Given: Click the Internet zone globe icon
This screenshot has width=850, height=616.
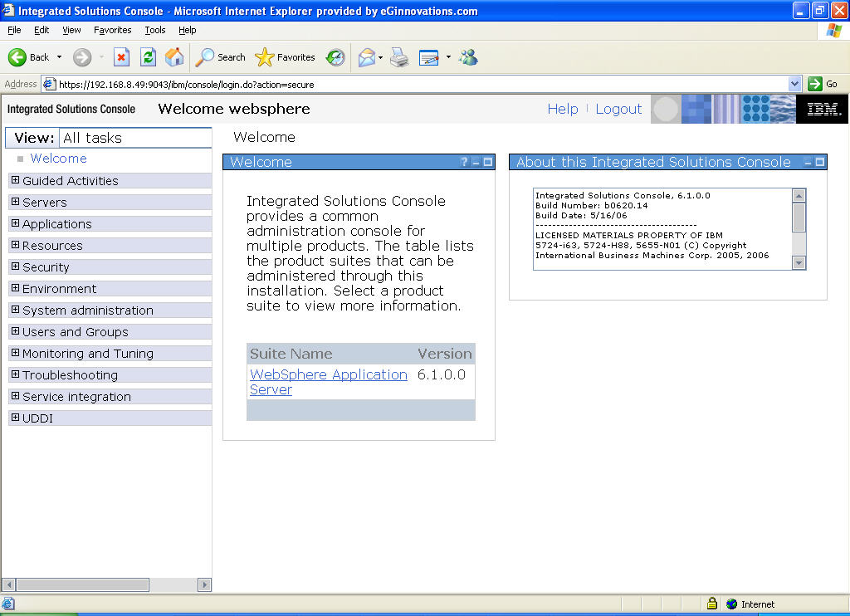Looking at the screenshot, I should [x=732, y=604].
